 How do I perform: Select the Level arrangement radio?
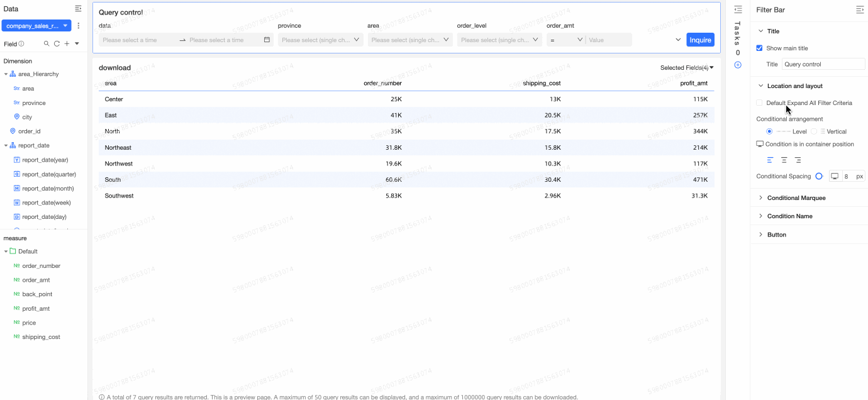click(769, 131)
